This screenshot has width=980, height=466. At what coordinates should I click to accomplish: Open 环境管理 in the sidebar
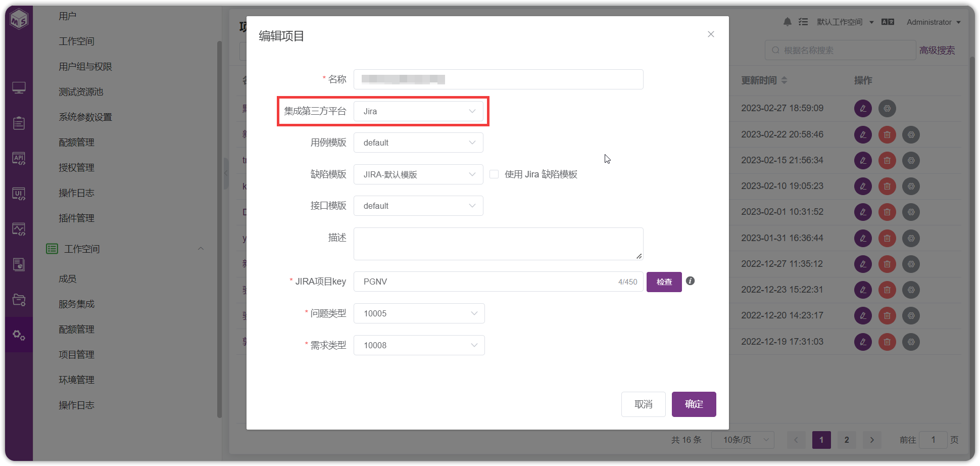[77, 380]
